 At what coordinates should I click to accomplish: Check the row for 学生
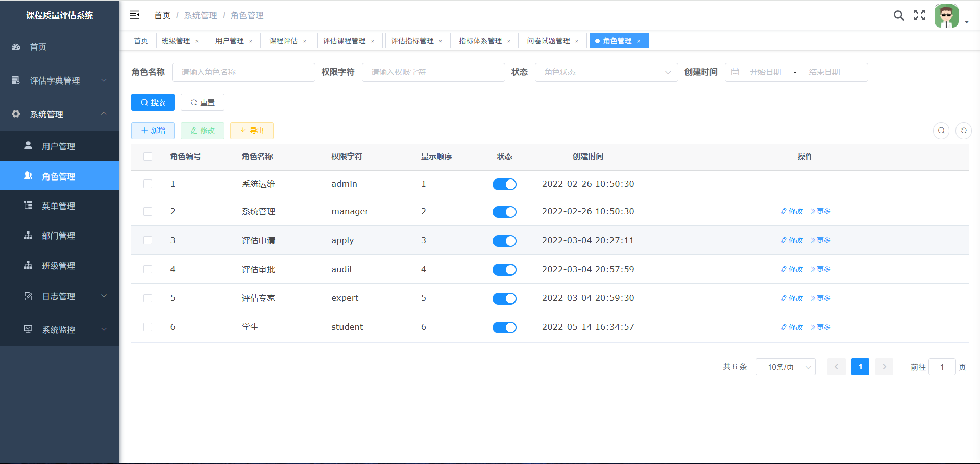[x=148, y=327]
